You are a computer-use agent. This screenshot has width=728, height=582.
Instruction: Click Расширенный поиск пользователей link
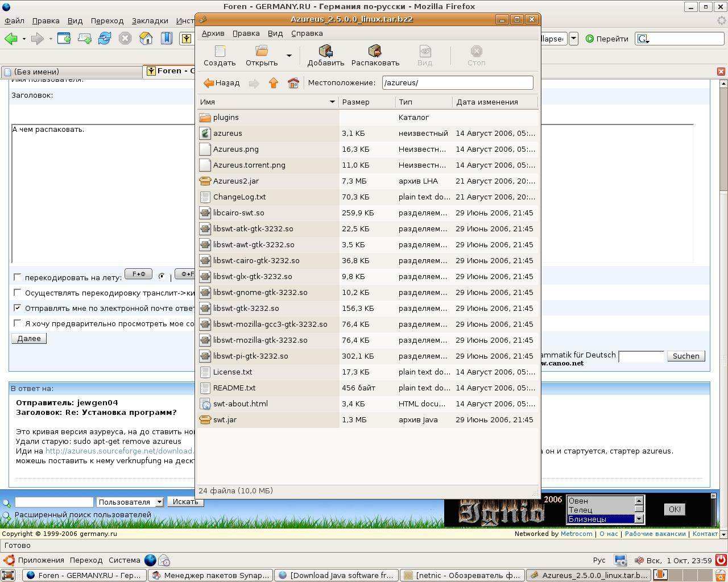[x=83, y=515]
